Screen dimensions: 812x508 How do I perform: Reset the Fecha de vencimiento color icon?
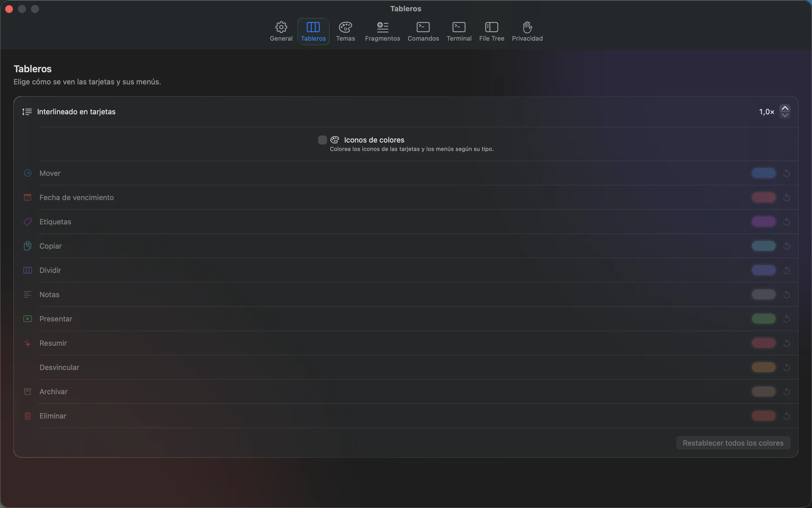pyautogui.click(x=787, y=197)
